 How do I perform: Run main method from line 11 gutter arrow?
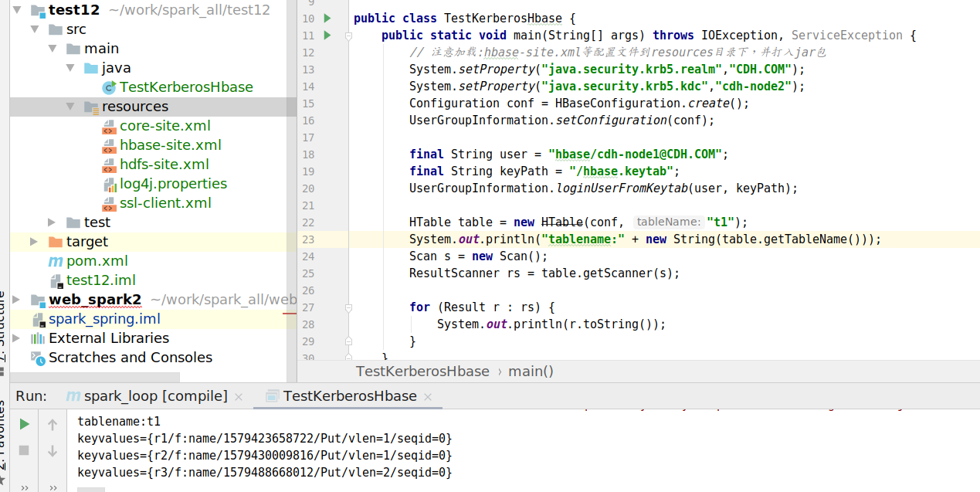[x=327, y=35]
